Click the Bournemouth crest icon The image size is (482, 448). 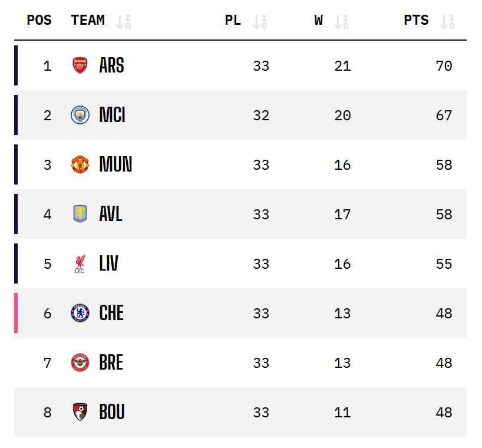pyautogui.click(x=80, y=412)
